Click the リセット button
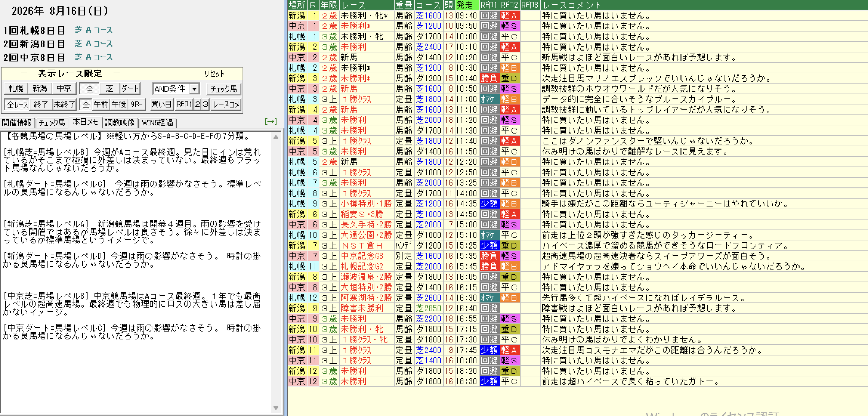 coord(214,74)
